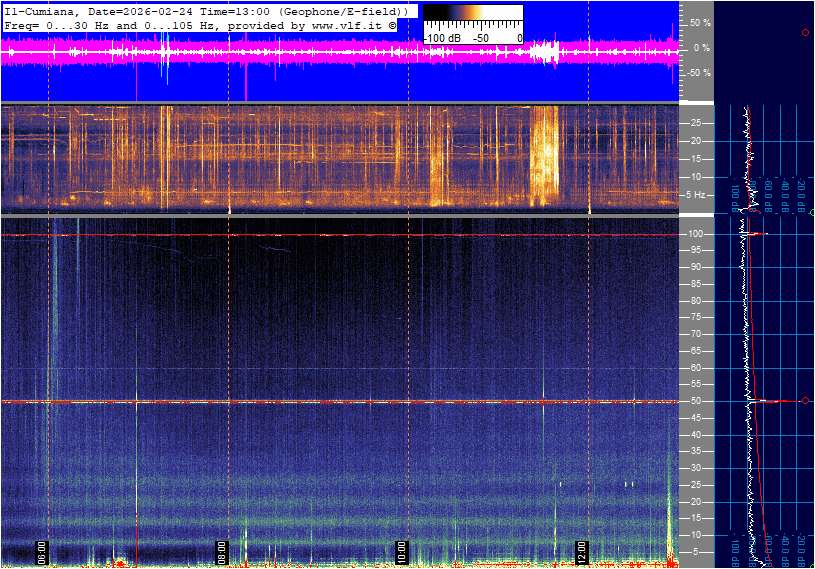
Task: Click the bright burst in geophone spectrogram
Action: point(544,155)
